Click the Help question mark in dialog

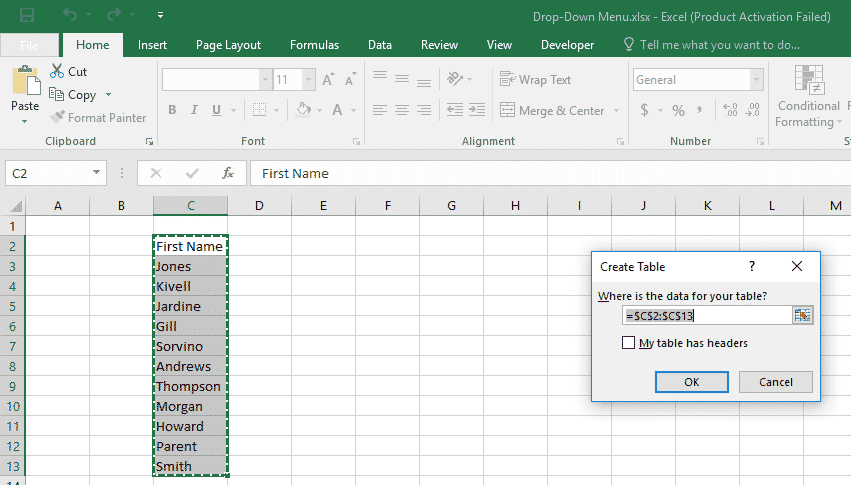pyautogui.click(x=752, y=267)
